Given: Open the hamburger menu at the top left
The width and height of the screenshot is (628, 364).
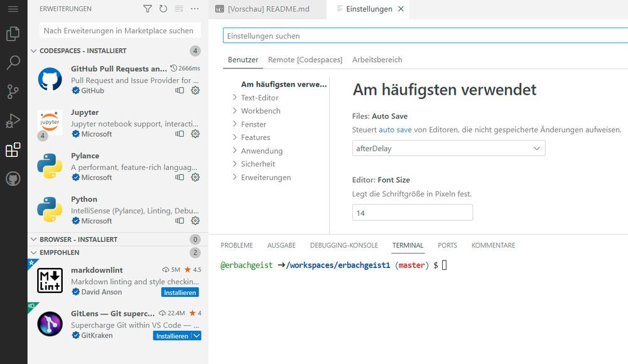Looking at the screenshot, I should tap(13, 9).
